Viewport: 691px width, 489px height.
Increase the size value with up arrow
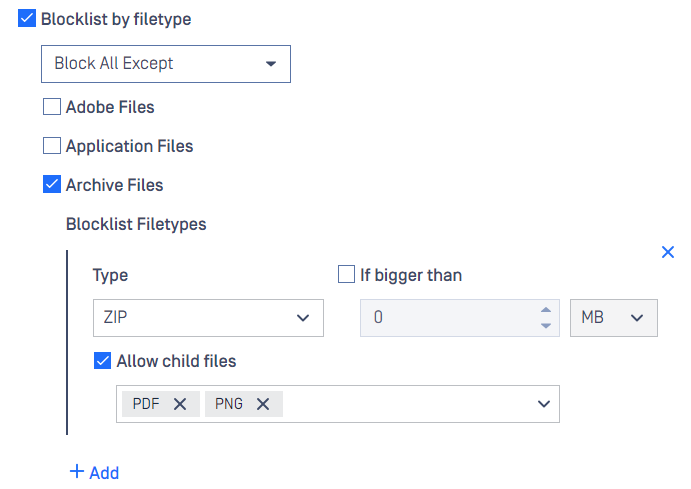pyautogui.click(x=545, y=309)
